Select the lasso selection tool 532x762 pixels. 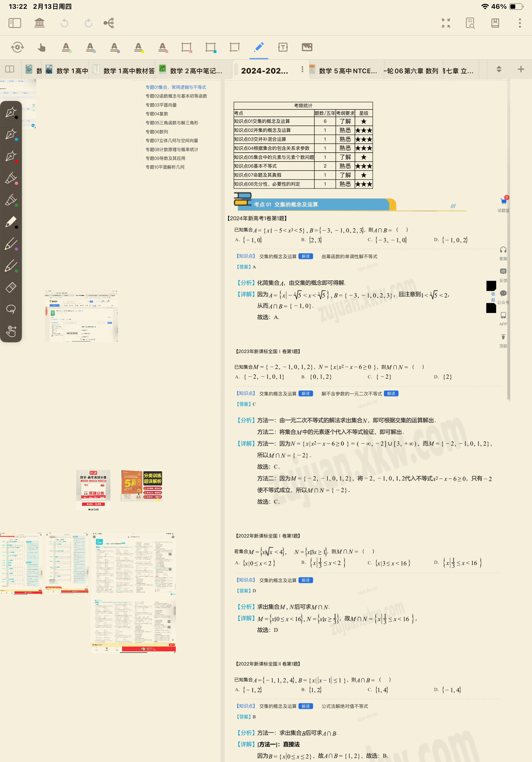pyautogui.click(x=11, y=309)
